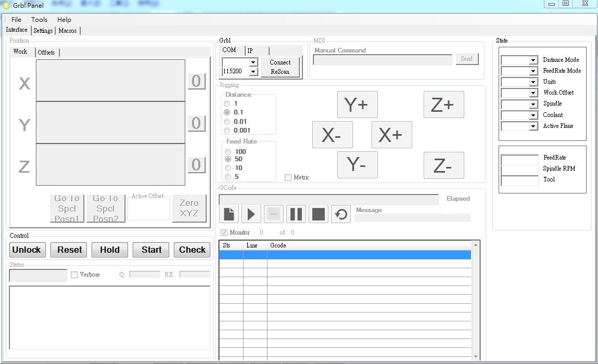Pause G-code with the pause icon

[296, 214]
